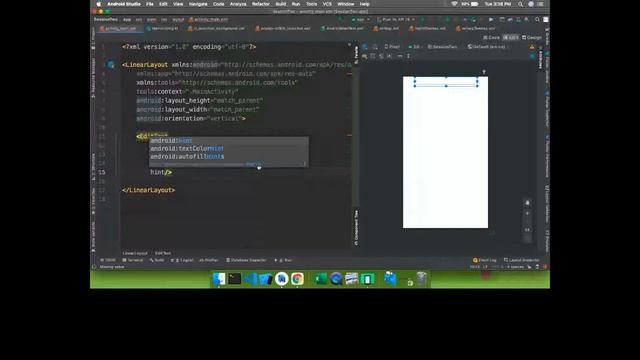The image size is (640, 360).
Task: Click the pan hand tool in preview
Action: (x=527, y=202)
